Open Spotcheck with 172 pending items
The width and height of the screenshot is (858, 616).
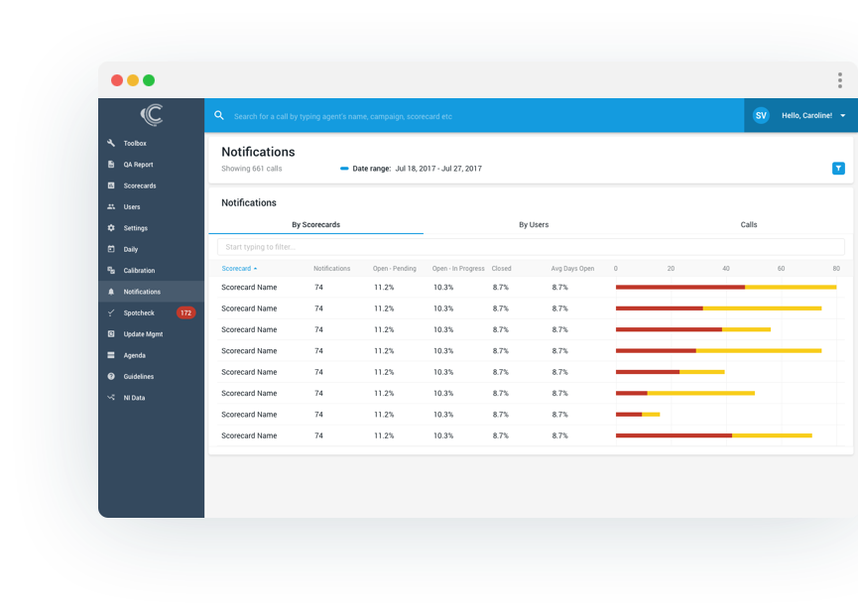pyautogui.click(x=139, y=312)
